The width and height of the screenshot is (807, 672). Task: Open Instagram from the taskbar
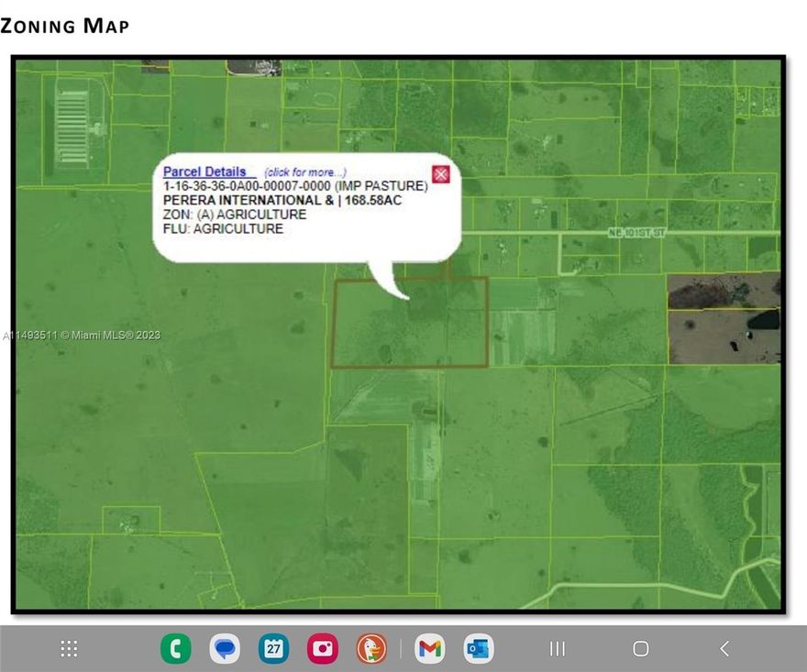[x=322, y=648]
